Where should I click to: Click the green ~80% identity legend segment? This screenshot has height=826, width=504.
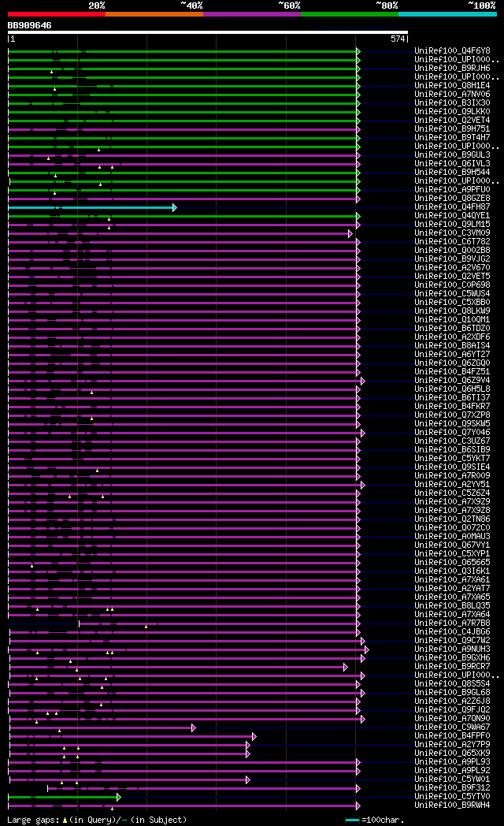pyautogui.click(x=350, y=14)
